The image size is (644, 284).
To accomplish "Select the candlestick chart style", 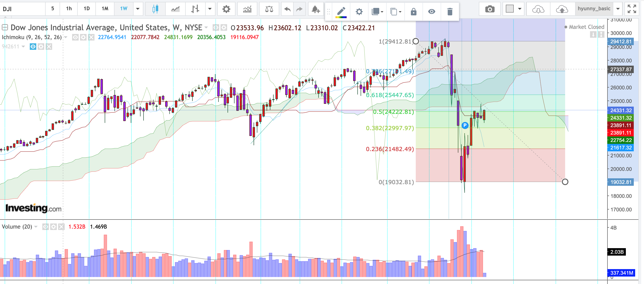I will [x=155, y=9].
